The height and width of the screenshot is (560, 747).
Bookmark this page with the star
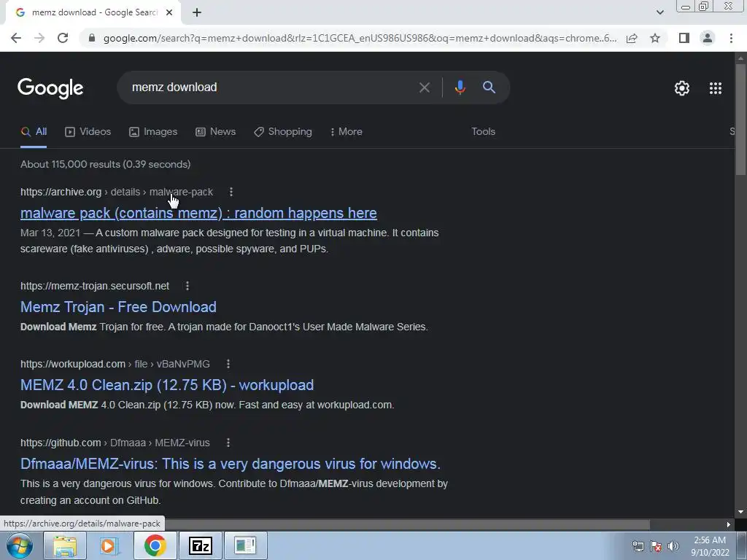655,38
